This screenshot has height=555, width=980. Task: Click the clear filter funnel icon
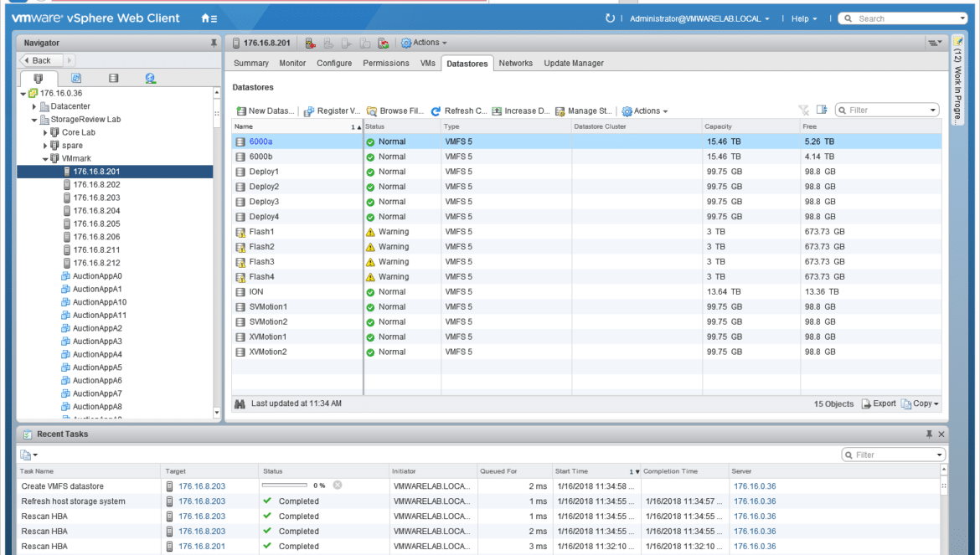(804, 110)
